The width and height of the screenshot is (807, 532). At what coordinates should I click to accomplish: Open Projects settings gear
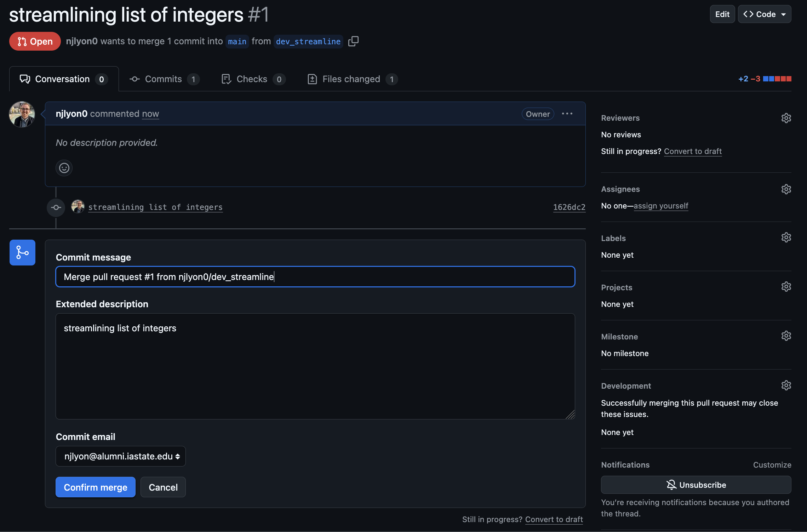click(x=786, y=286)
